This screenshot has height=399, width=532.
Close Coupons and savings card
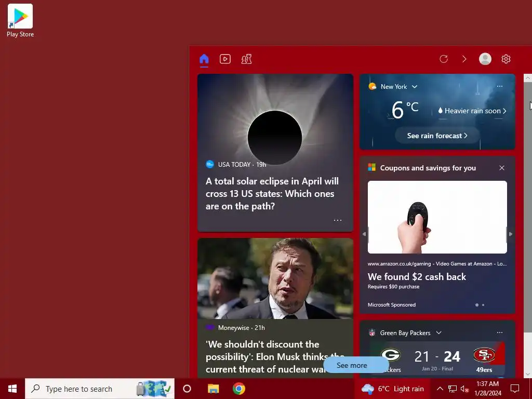[x=502, y=168]
